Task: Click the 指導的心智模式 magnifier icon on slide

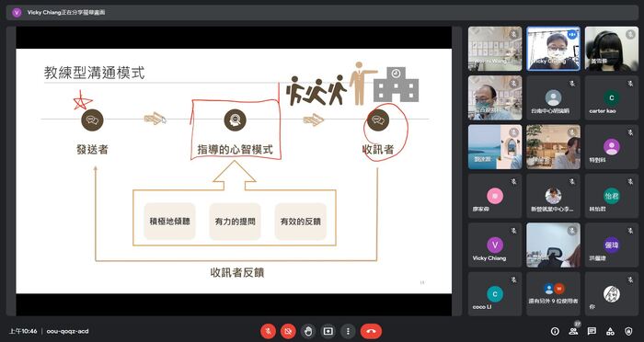Action: [235, 120]
